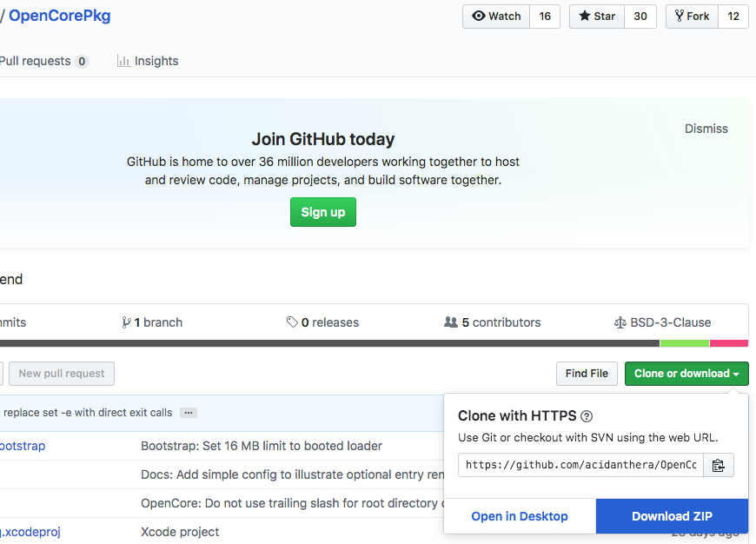Fork the repository

(692, 17)
